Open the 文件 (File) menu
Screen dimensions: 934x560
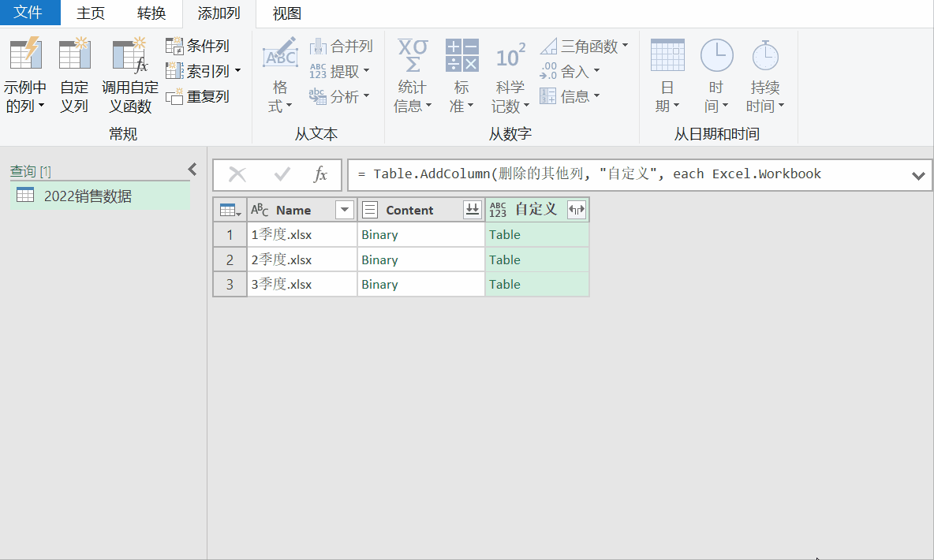click(x=28, y=13)
